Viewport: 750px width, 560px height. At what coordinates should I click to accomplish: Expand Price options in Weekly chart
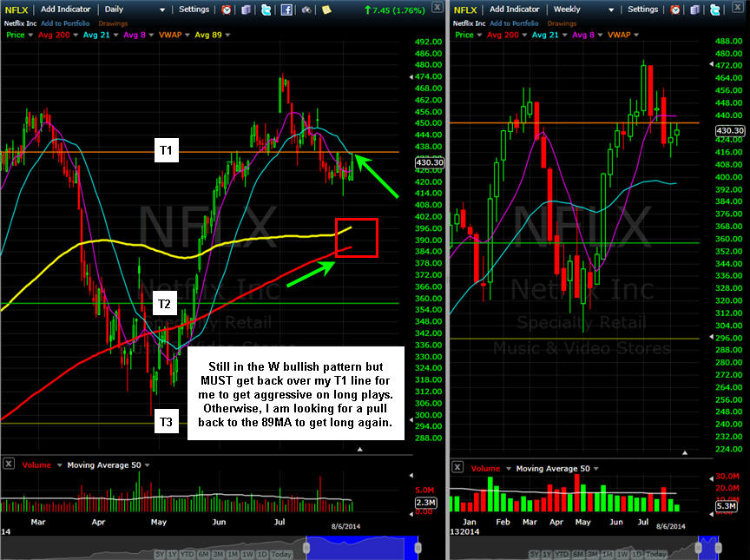479,35
